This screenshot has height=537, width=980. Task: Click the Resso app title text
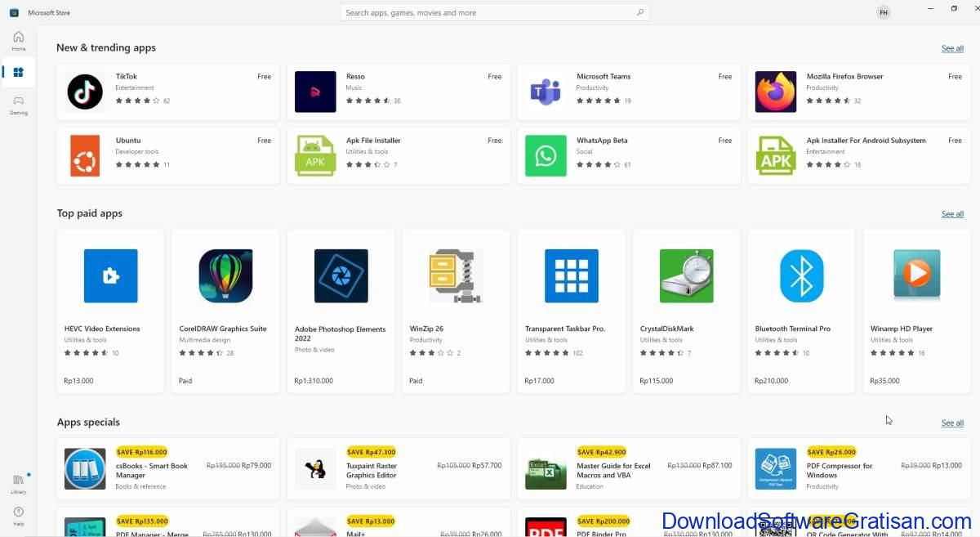coord(355,76)
